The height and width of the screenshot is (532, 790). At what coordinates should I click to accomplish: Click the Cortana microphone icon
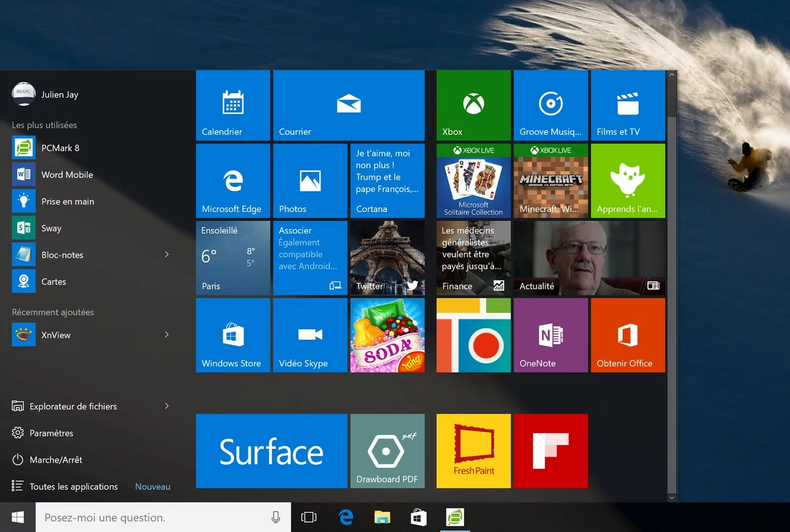pyautogui.click(x=276, y=518)
